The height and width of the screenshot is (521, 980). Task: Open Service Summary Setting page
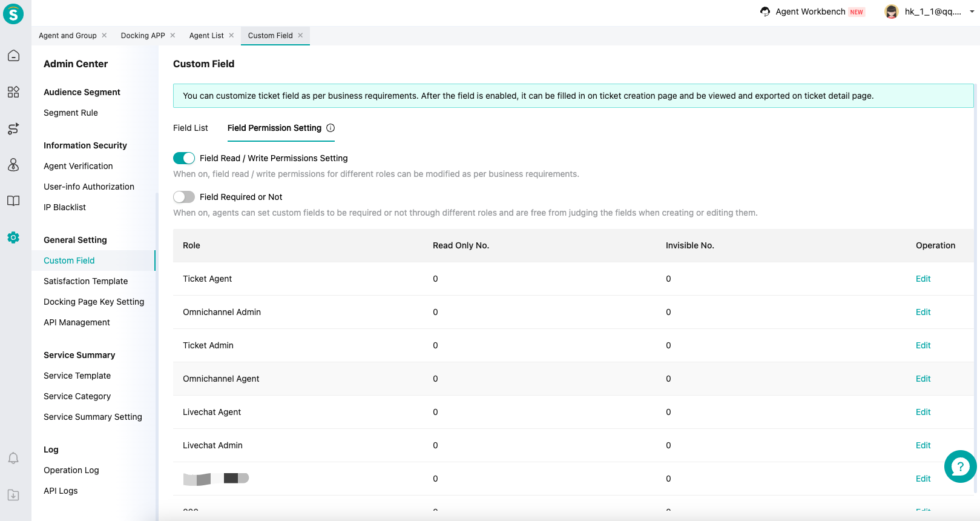point(93,417)
